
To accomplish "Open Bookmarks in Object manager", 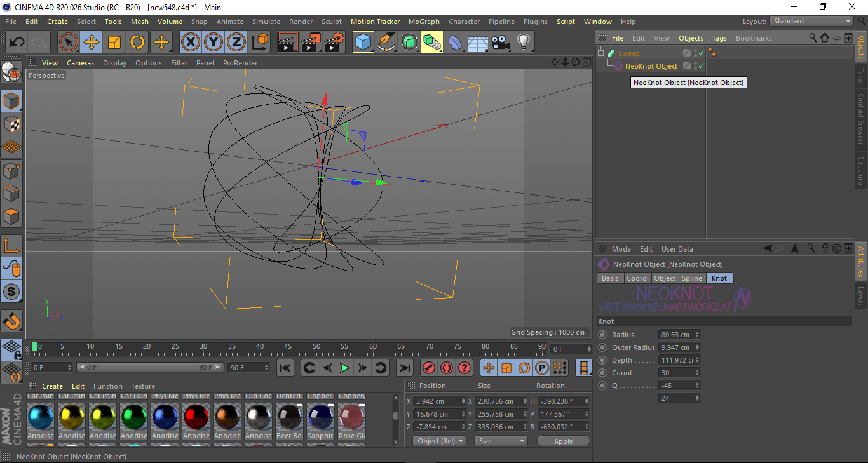I will click(754, 38).
